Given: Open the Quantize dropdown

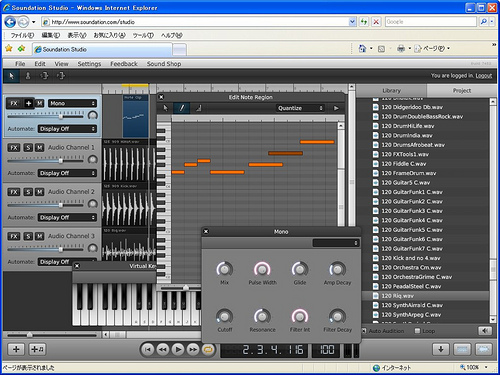Looking at the screenshot, I should (x=300, y=108).
